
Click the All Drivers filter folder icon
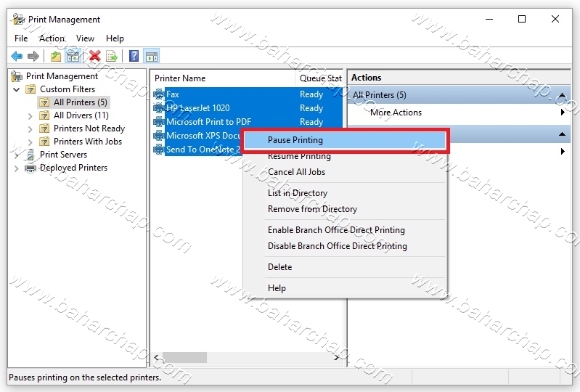pos(44,115)
